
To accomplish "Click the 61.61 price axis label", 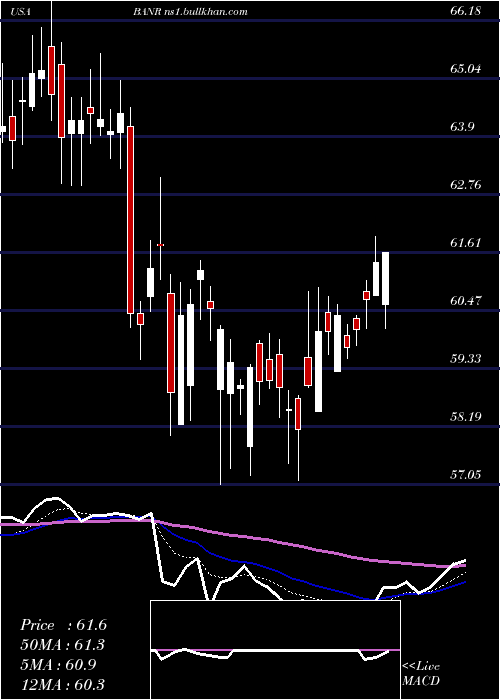I will tap(466, 243).
